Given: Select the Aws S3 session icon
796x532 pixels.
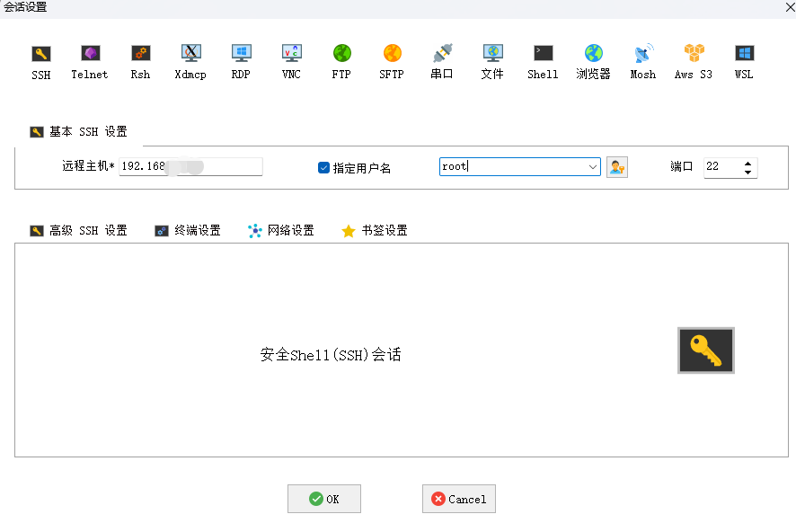Looking at the screenshot, I should tap(694, 62).
